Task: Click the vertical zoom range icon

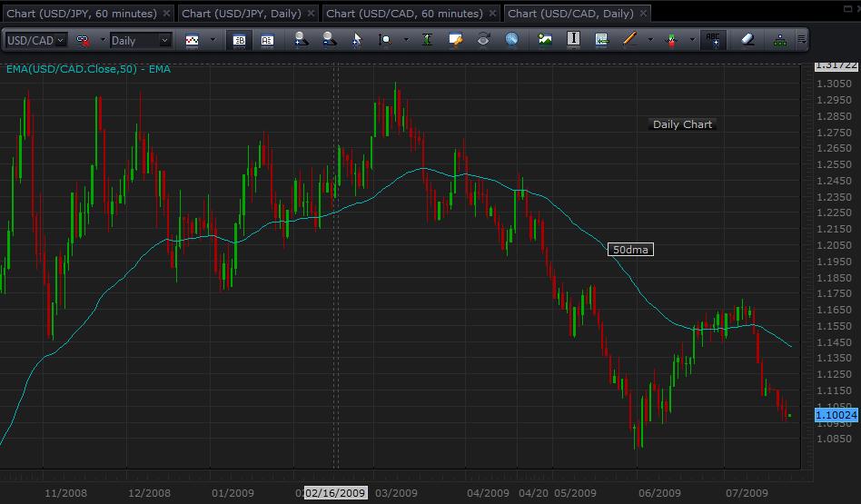Action: point(385,40)
